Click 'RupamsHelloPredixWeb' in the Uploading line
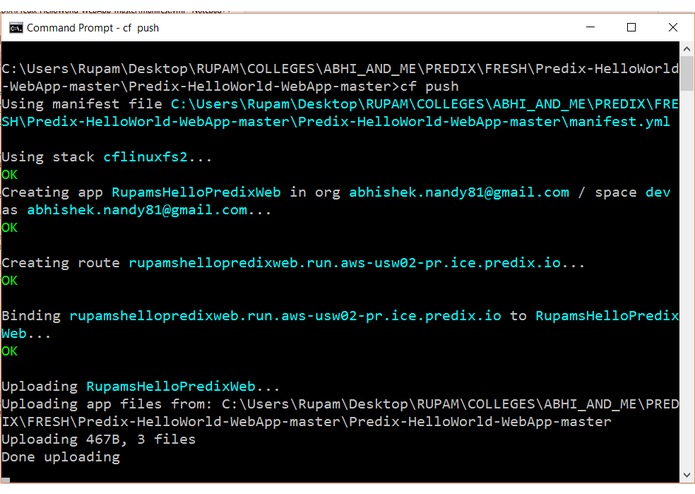This screenshot has height=494, width=695. click(x=171, y=386)
